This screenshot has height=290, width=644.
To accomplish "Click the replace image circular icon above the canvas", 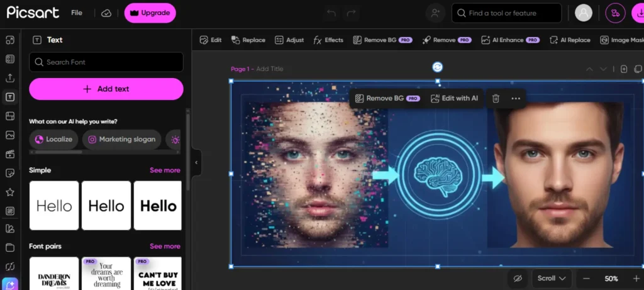I will click(x=438, y=67).
